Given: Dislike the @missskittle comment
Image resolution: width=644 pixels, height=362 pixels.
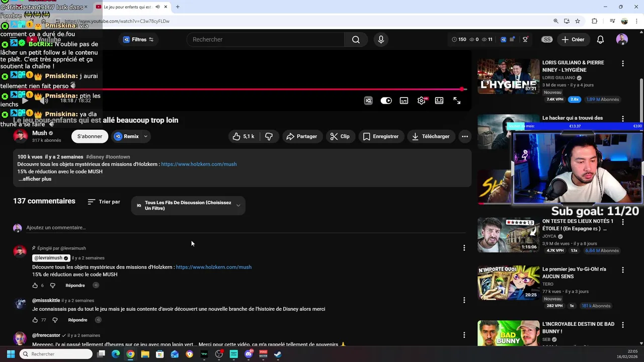Looking at the screenshot, I should click(55, 320).
